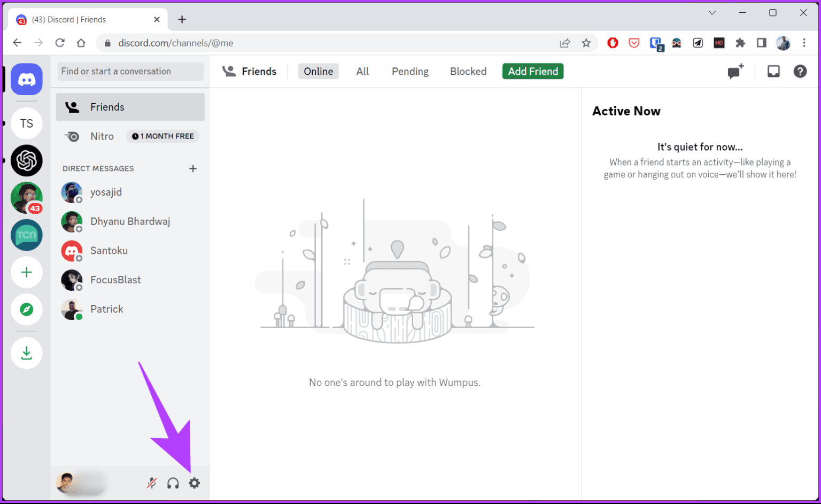This screenshot has height=504, width=821.
Task: Open a new browser tab
Action: pos(182,19)
